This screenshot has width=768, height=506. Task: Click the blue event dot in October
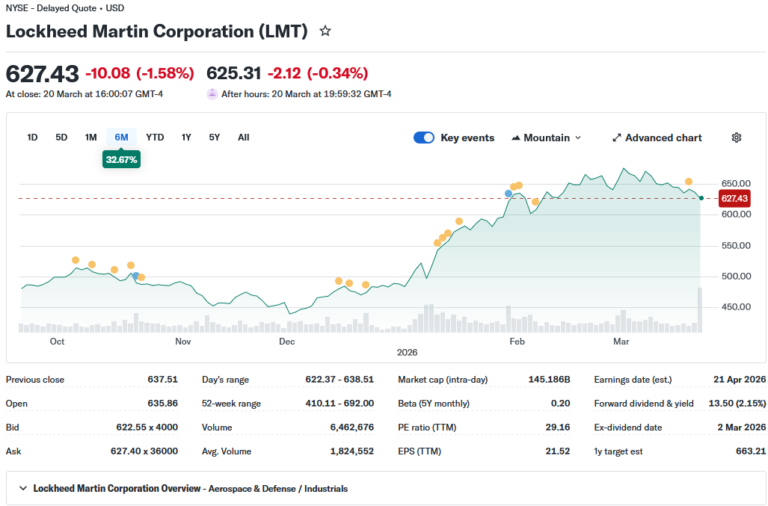[136, 274]
